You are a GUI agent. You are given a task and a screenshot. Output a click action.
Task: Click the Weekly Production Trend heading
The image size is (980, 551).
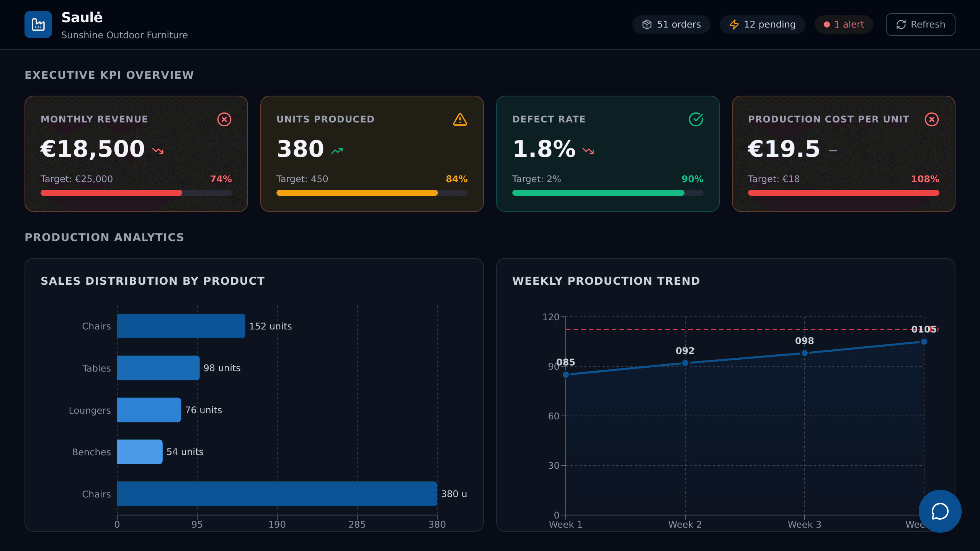[x=606, y=281]
